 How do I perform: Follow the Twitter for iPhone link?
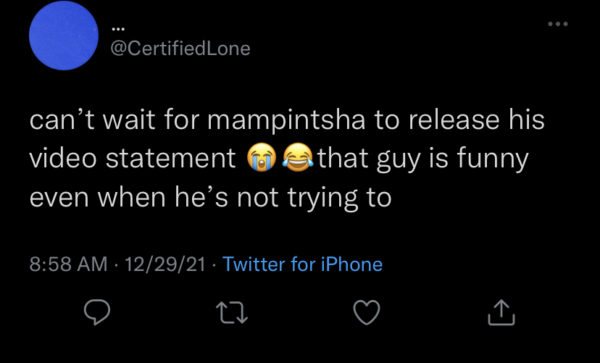[x=302, y=264]
